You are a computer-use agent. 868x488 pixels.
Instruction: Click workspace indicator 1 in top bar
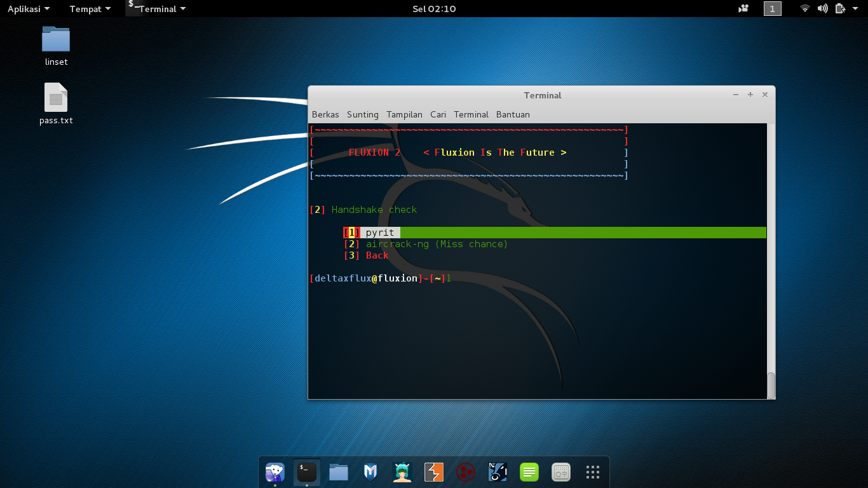click(x=773, y=9)
